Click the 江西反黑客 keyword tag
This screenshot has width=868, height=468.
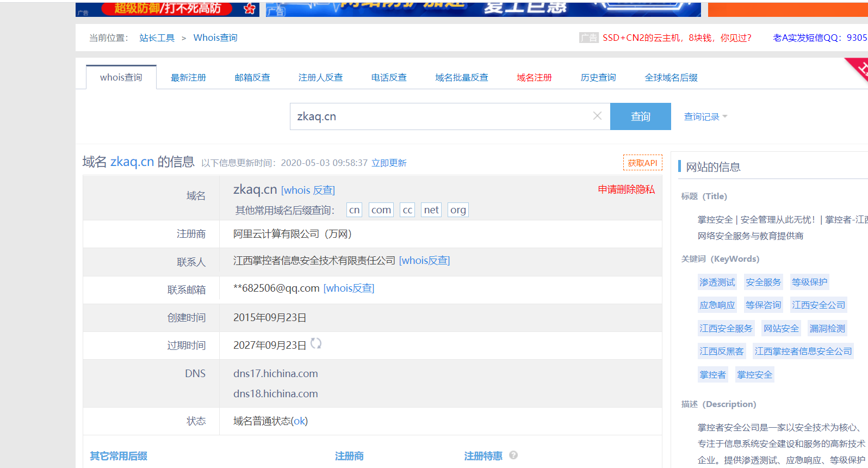tap(722, 351)
